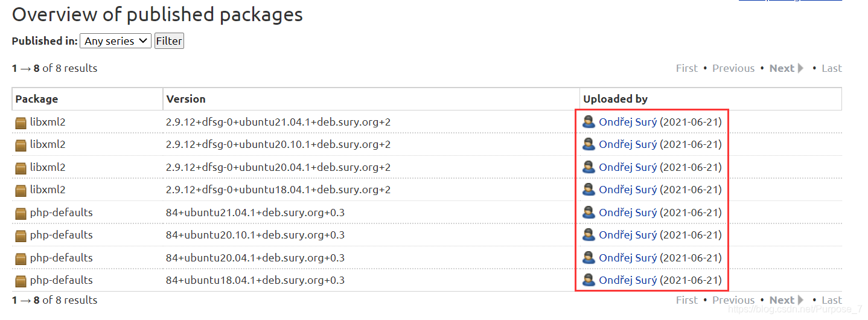Open Ondřej Surý link in libxml2 ubuntu20.04.1 row
The width and height of the screenshot is (868, 320).
628,167
